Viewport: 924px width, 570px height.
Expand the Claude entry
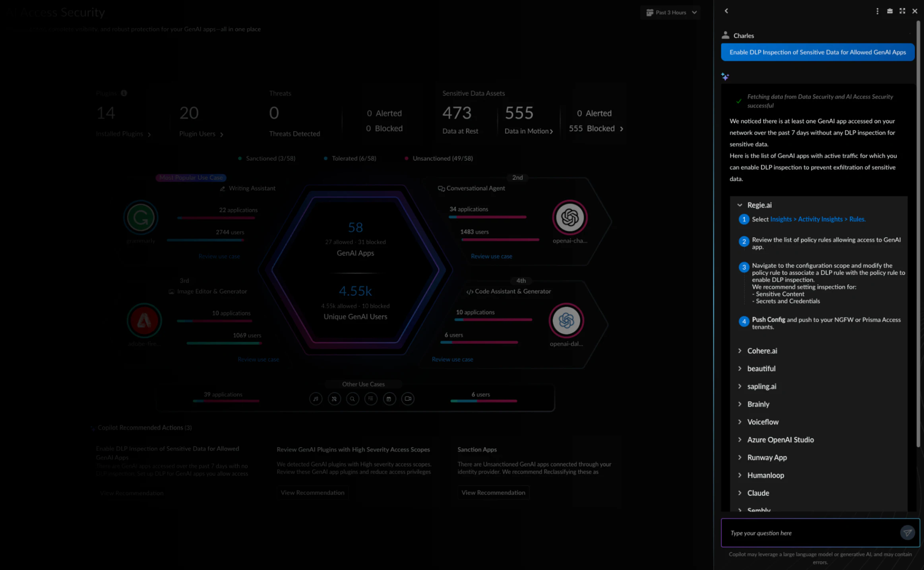740,493
